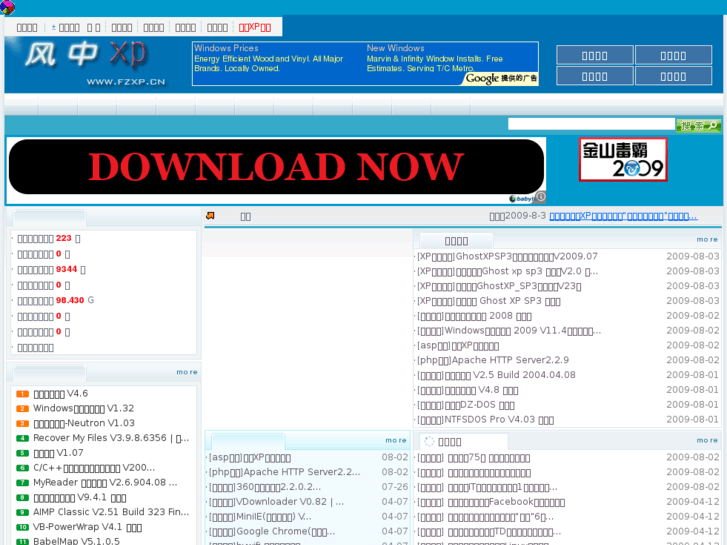Click the FZXP site logo www.fzxp.cn
Image resolution: width=727 pixels, height=545 pixels.
[95, 64]
